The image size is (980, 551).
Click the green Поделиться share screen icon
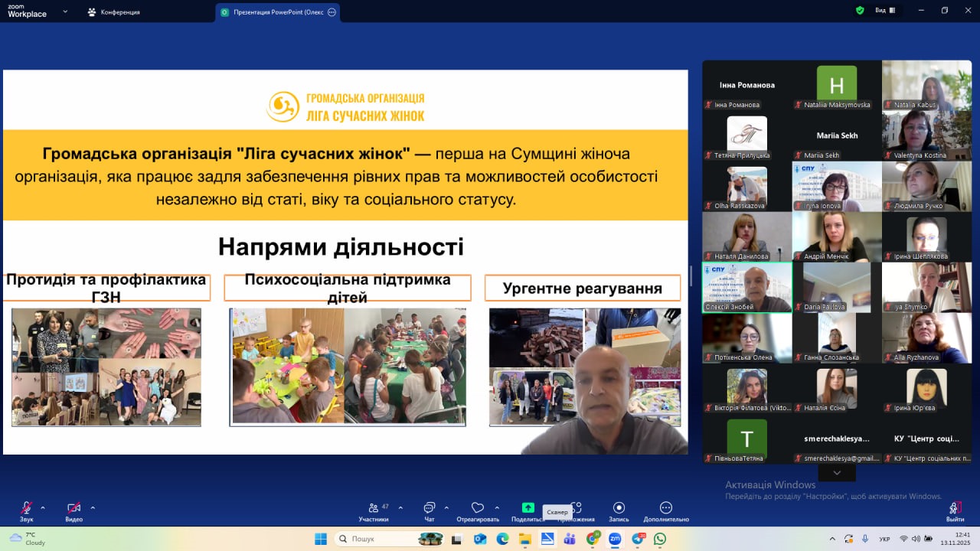(528, 507)
